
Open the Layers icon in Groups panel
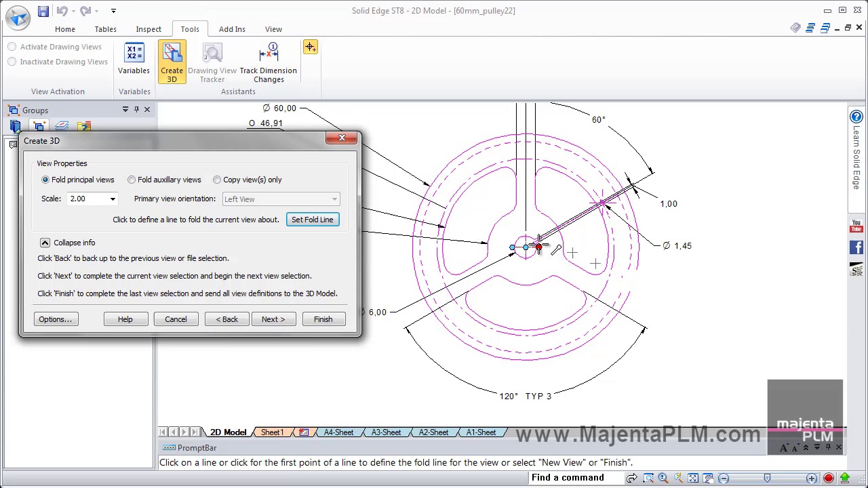pyautogui.click(x=62, y=126)
